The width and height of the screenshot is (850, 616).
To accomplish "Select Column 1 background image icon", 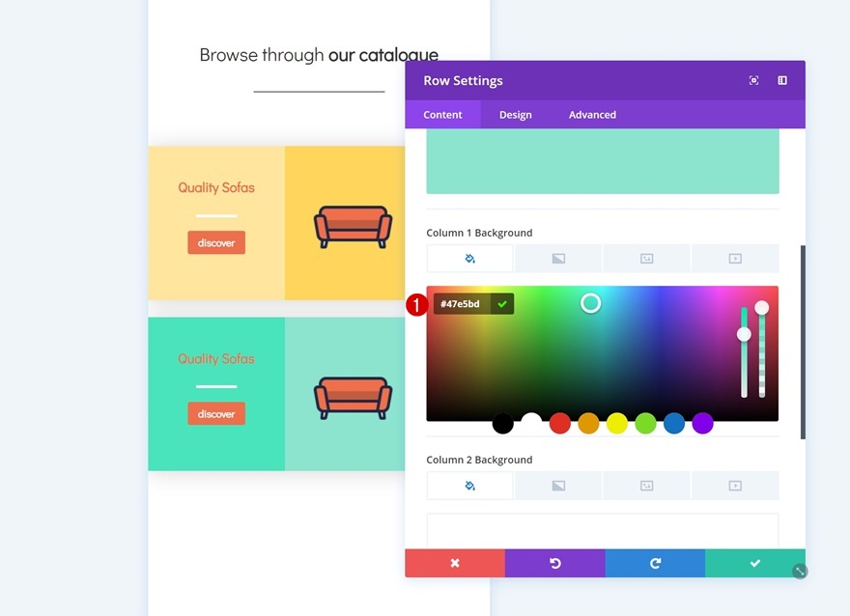I will (647, 259).
